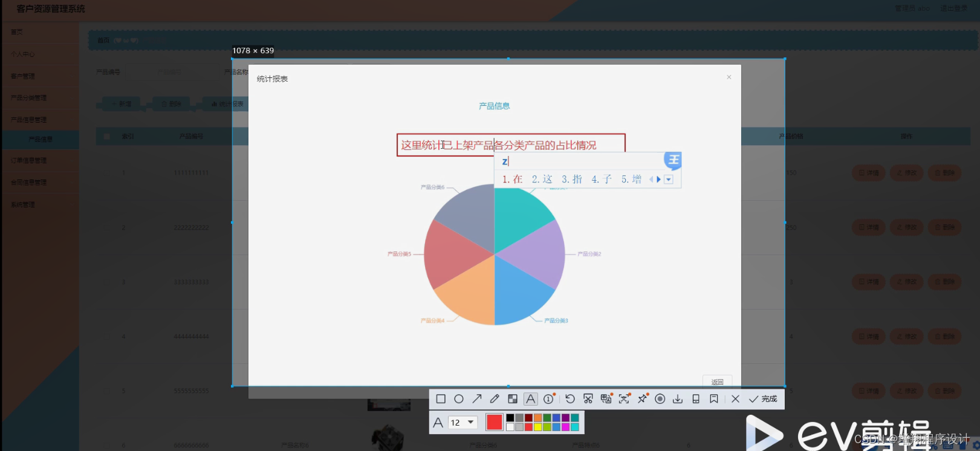Screen dimensions: 980x451
Task: Select the arrow annotation tool
Action: [477, 399]
